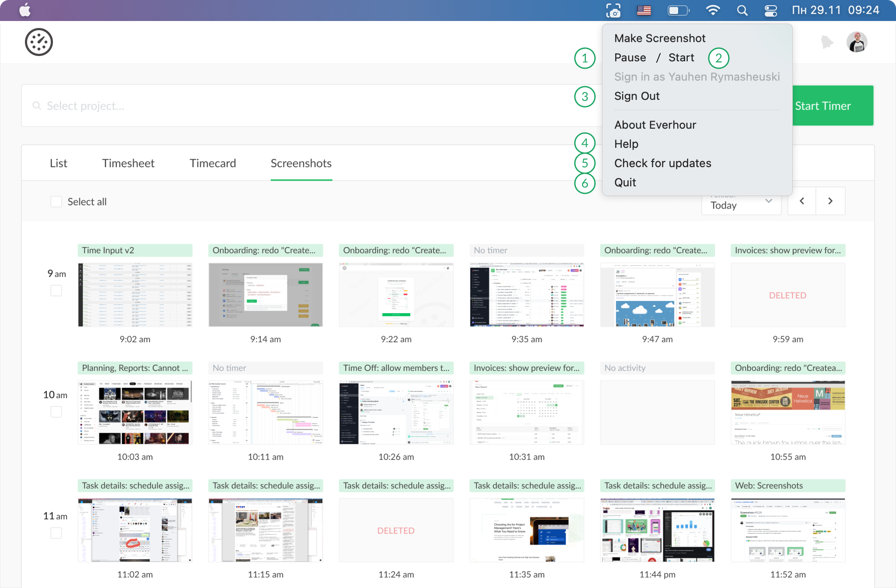This screenshot has height=588, width=896.
Task: Open Control Center icon in menu bar
Action: (771, 10)
